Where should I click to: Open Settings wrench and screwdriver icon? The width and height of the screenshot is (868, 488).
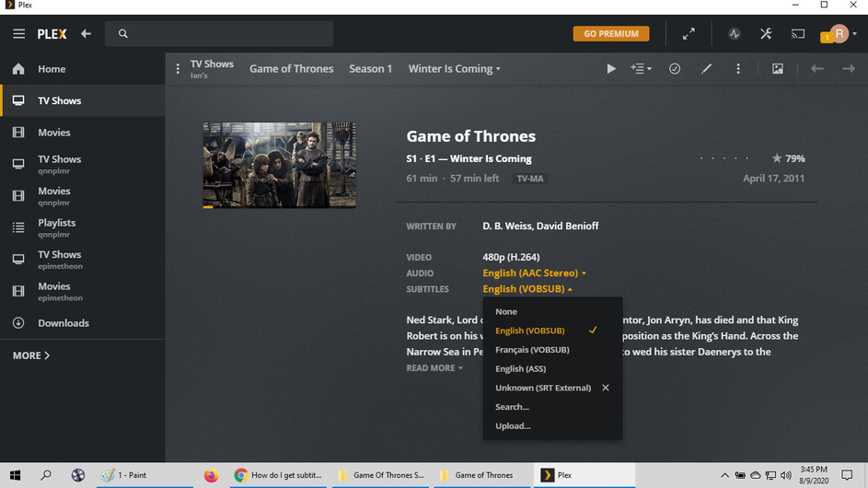click(766, 34)
